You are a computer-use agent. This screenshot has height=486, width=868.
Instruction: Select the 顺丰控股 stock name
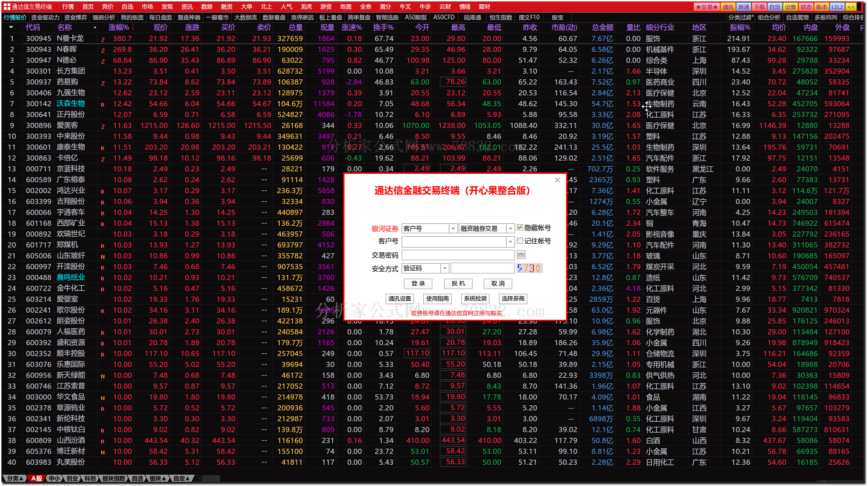71,354
